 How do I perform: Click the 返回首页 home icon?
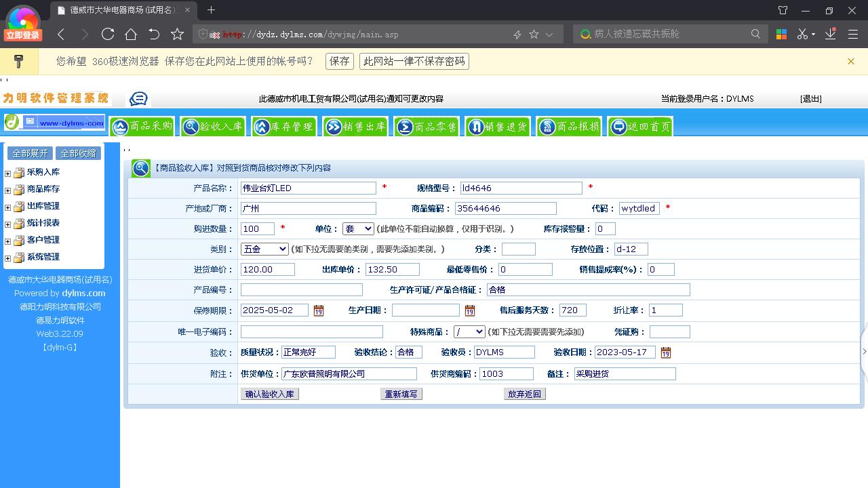click(640, 126)
